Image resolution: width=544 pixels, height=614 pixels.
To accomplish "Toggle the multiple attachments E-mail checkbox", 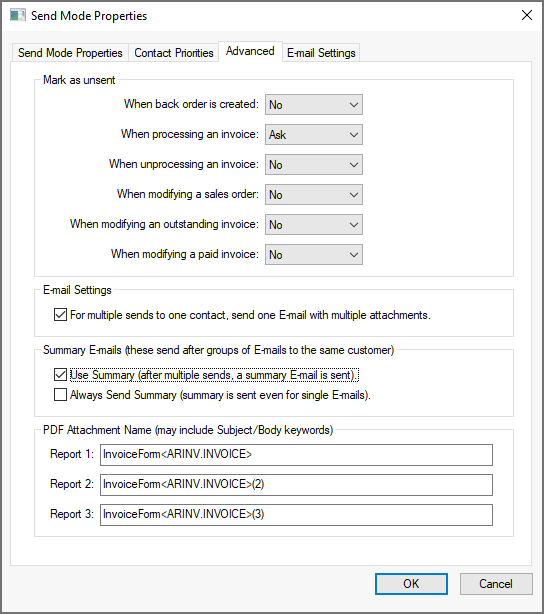I will [60, 315].
